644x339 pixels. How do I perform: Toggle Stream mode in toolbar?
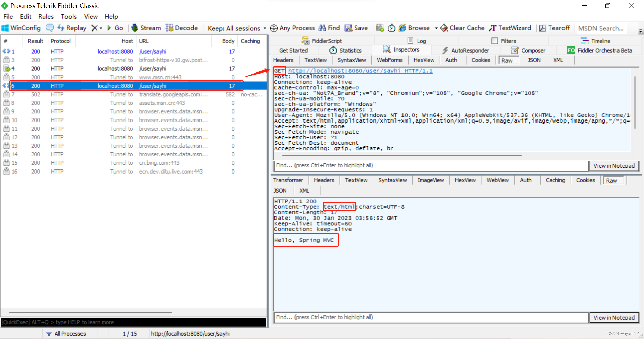pos(146,28)
